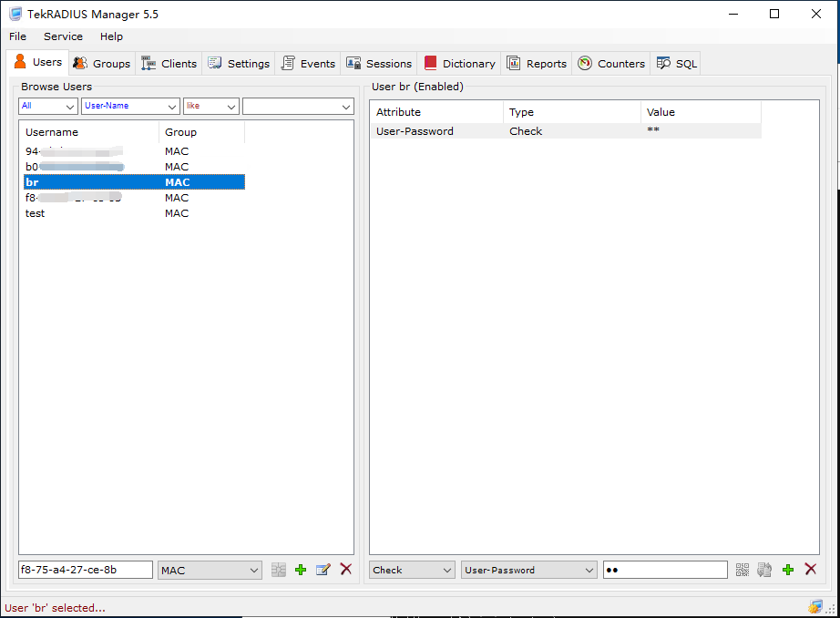Sort by the Group column header
The width and height of the screenshot is (840, 618).
pos(202,132)
